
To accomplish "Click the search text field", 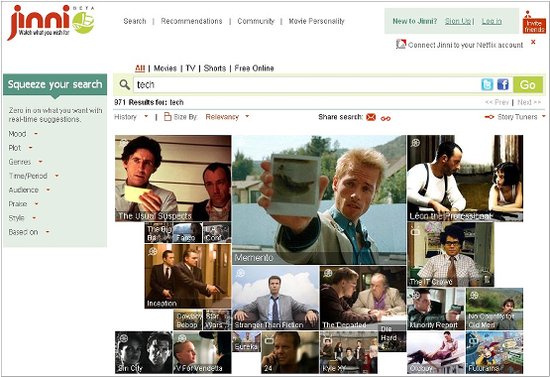I will coord(307,85).
